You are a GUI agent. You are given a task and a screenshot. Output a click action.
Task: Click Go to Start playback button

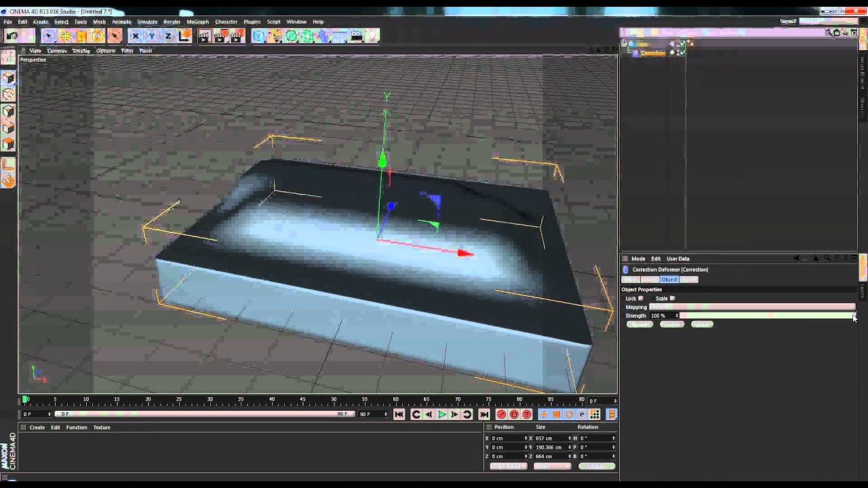click(x=399, y=414)
